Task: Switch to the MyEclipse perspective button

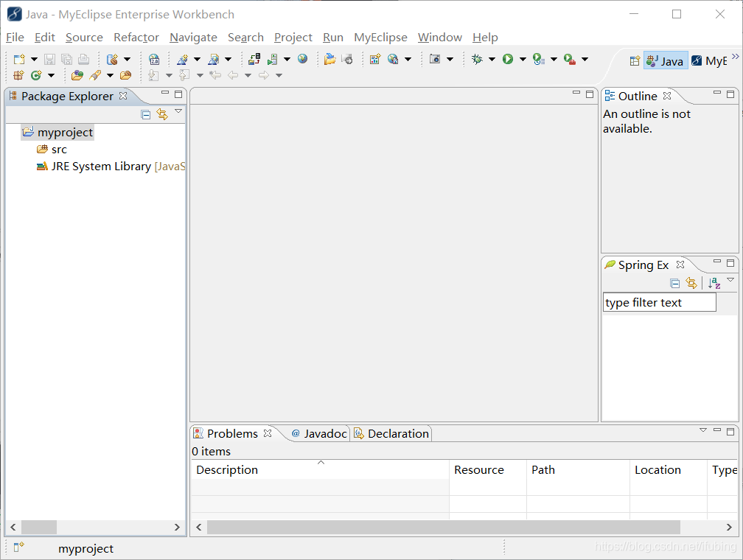Action: (x=709, y=61)
